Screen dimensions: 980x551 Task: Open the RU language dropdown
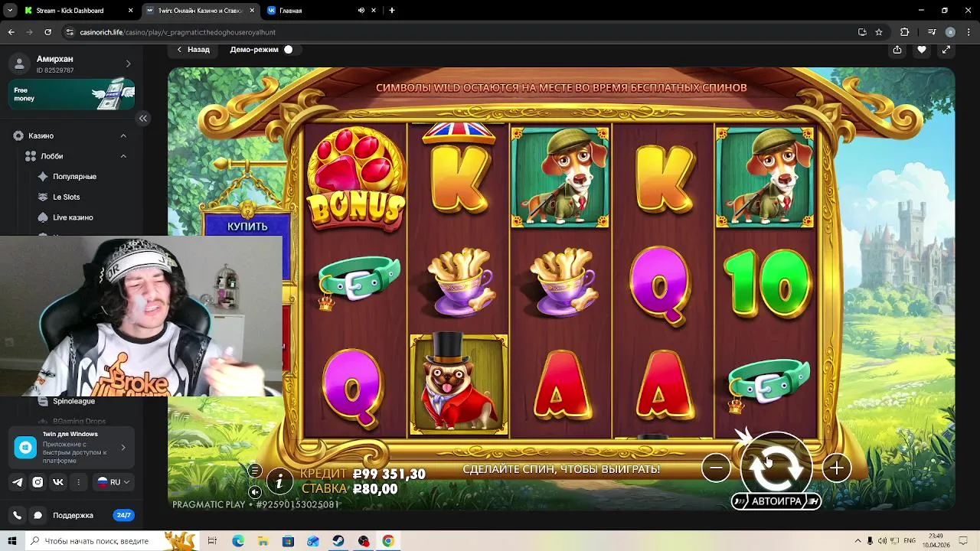[113, 482]
